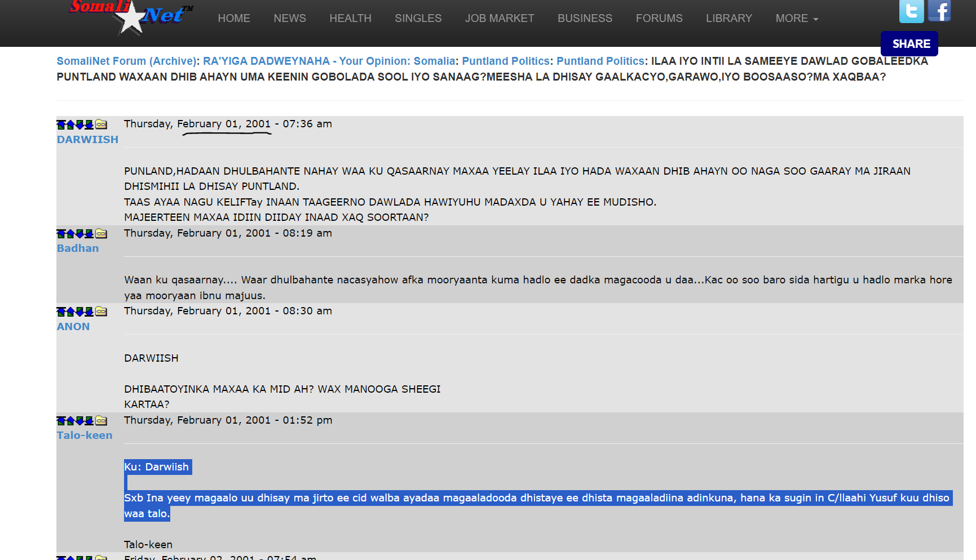Go to next post from DARWIISH post
This screenshot has width=976, height=560.
[x=80, y=125]
